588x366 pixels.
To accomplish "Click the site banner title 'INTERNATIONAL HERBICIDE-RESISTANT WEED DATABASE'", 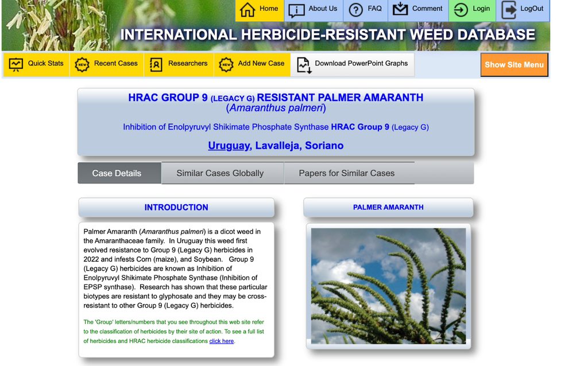I will (327, 35).
